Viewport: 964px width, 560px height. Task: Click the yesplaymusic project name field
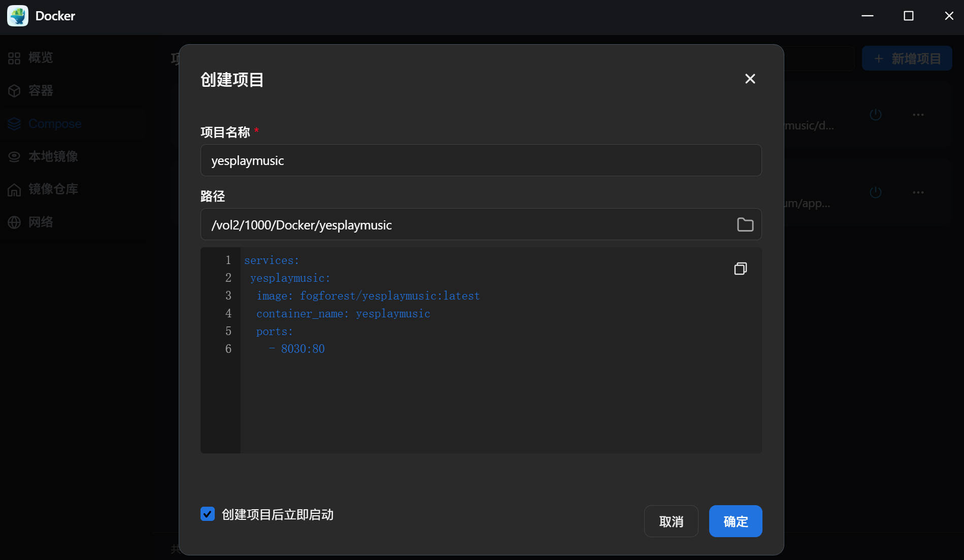tap(480, 160)
